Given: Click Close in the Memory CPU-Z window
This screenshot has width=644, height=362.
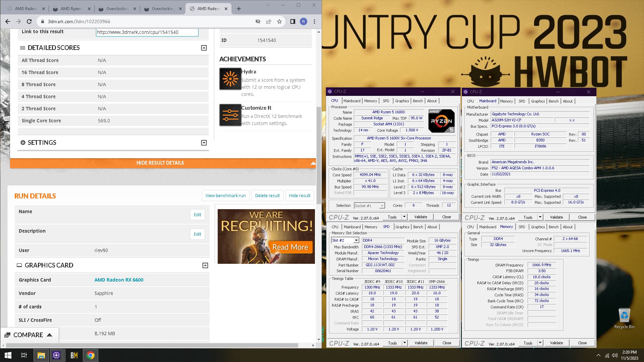Looking at the screenshot, I should (x=582, y=343).
